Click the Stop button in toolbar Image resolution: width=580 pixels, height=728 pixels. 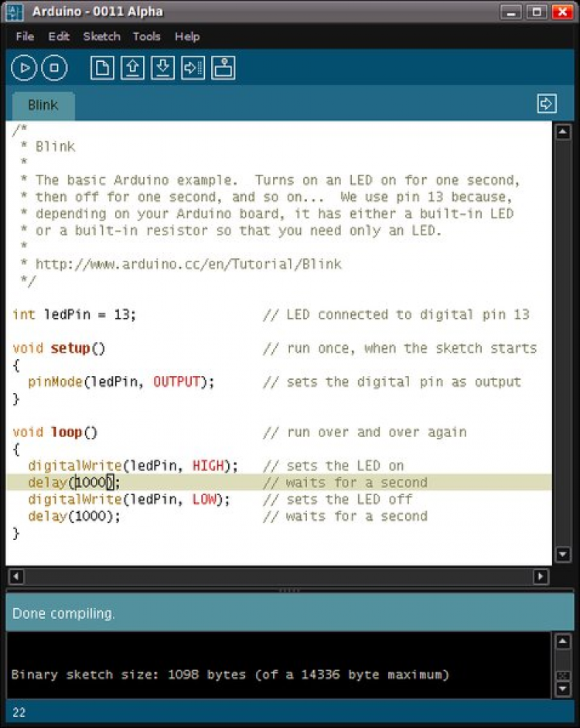(x=54, y=68)
